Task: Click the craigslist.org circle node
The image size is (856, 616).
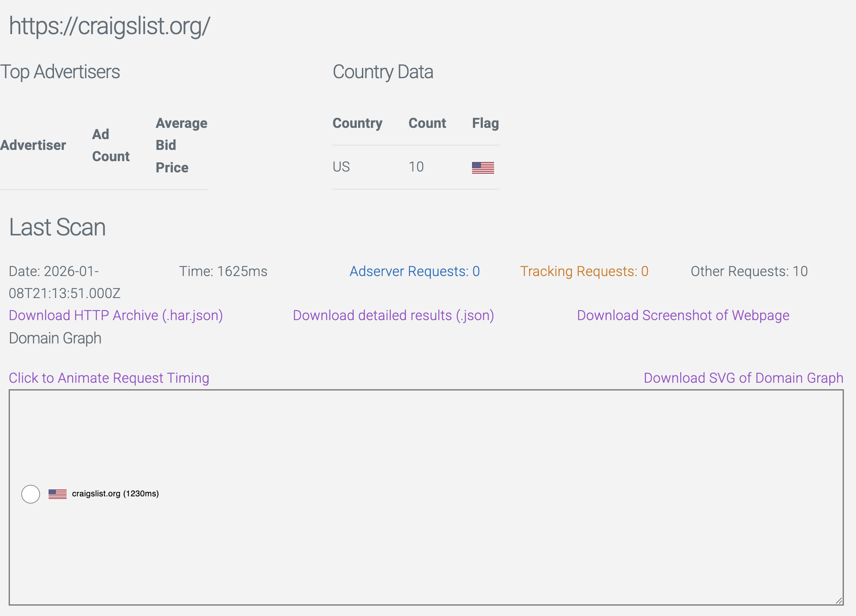Action: tap(31, 494)
